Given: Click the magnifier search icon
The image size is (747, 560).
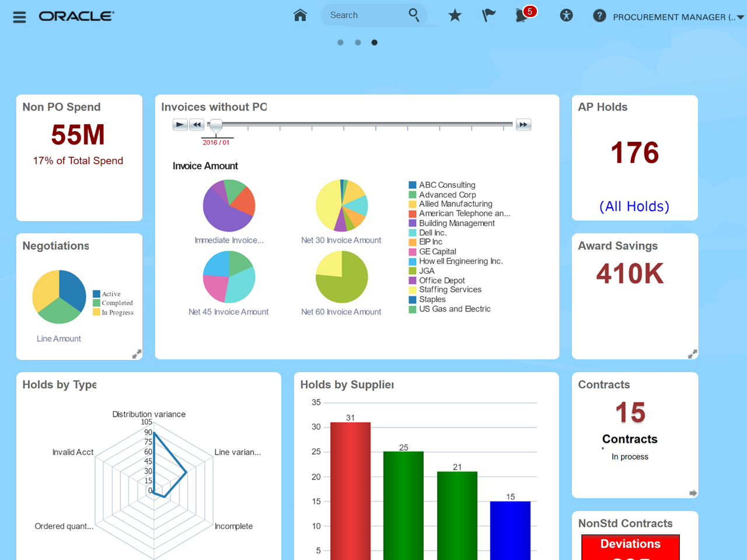Looking at the screenshot, I should click(x=414, y=15).
